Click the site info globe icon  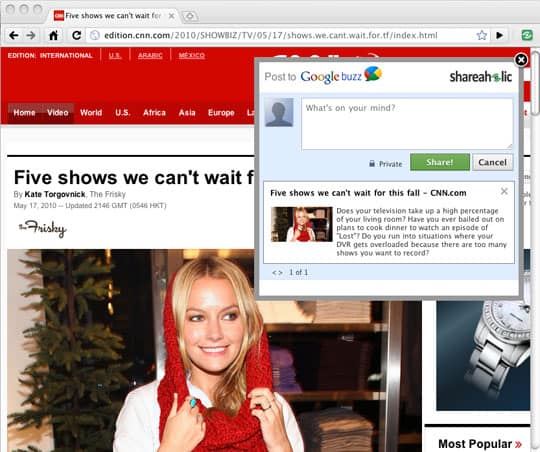point(95,35)
